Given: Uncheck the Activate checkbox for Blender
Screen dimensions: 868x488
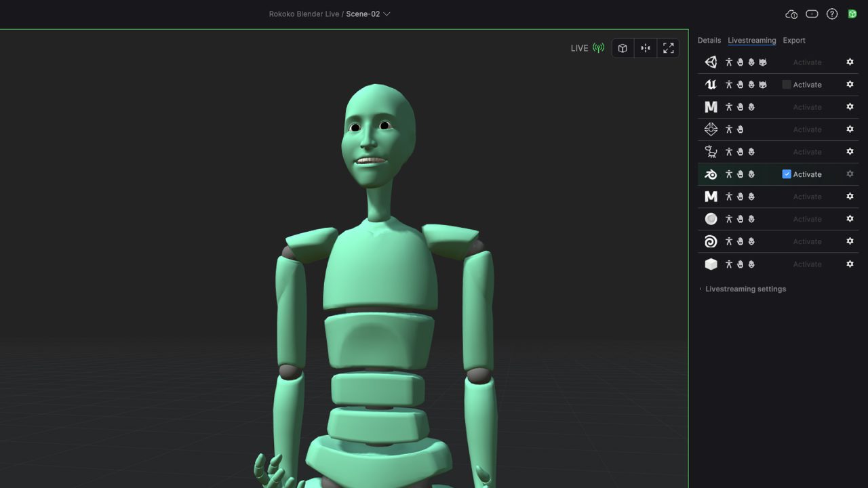Looking at the screenshot, I should tap(787, 174).
